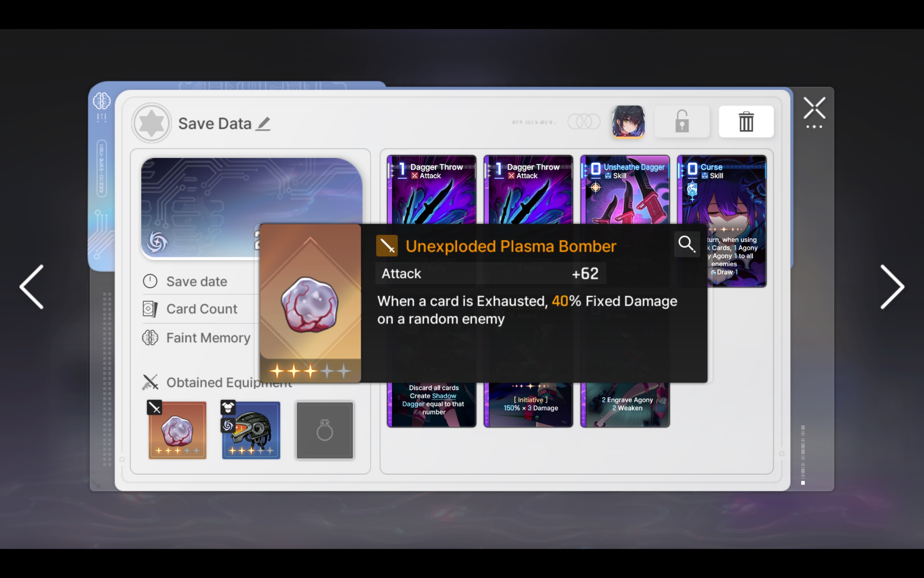924x578 pixels.
Task: Go to previous save data with left arrow
Action: coord(32,287)
